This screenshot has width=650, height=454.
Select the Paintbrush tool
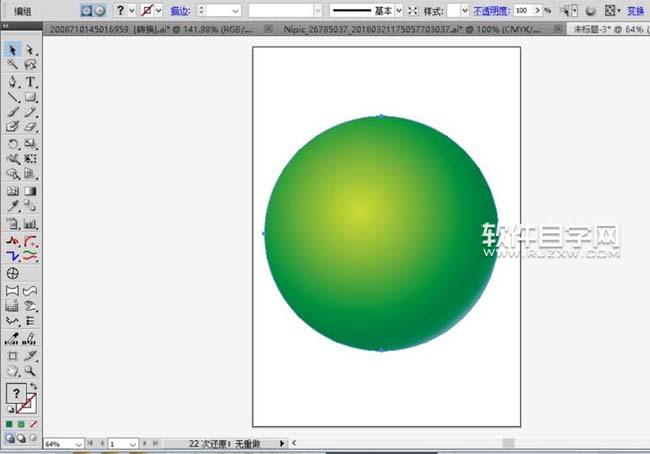pyautogui.click(x=12, y=112)
